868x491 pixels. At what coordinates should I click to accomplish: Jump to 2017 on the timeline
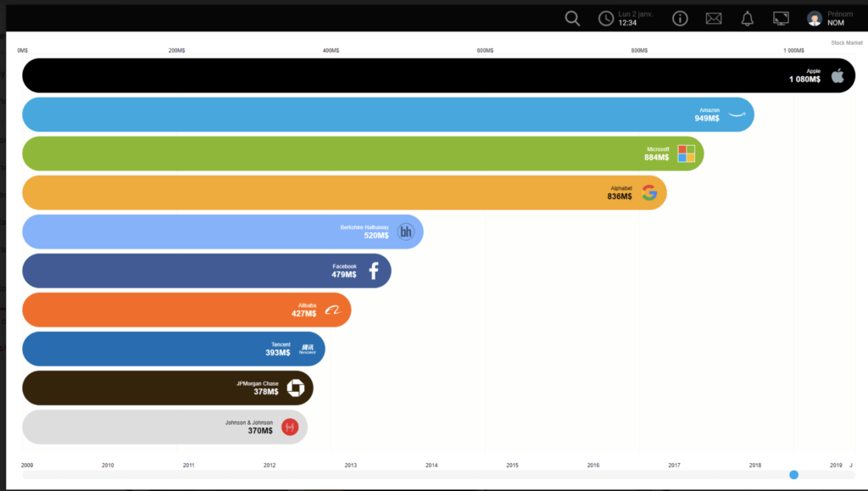coord(674,465)
